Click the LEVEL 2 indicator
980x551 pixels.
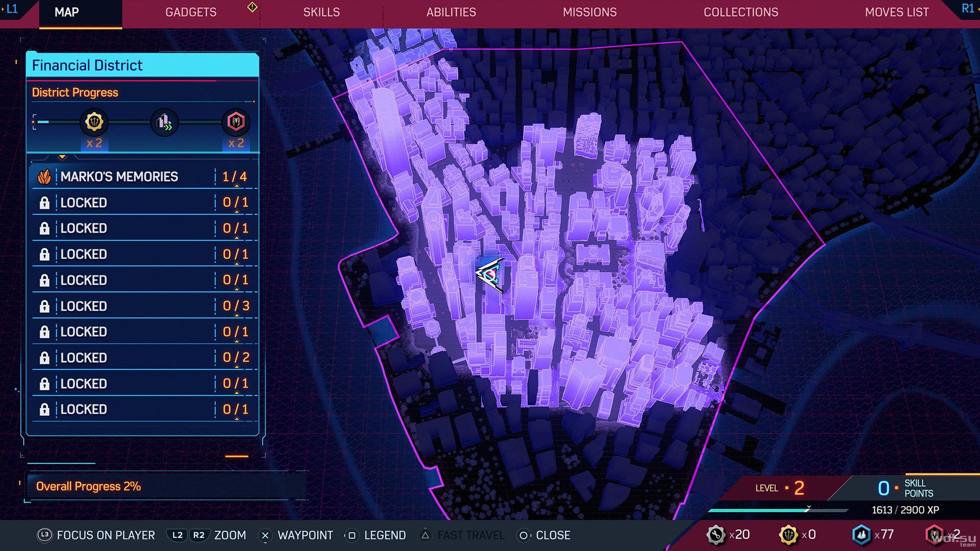click(780, 488)
